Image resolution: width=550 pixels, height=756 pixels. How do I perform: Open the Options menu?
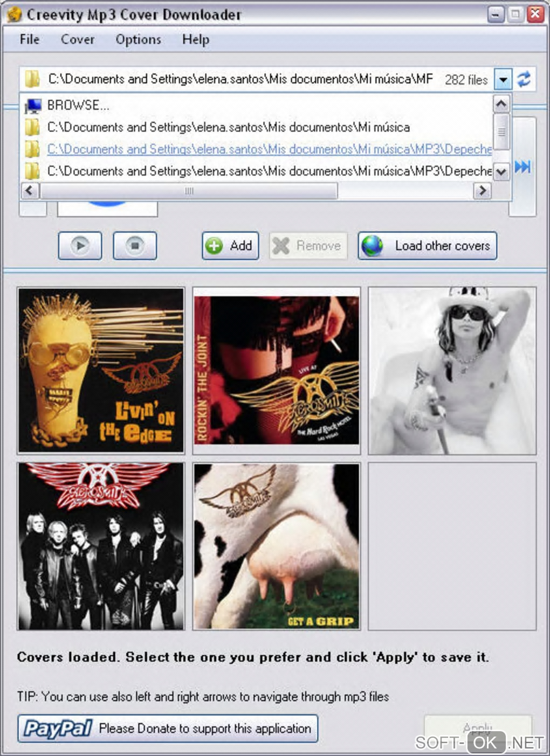(138, 39)
